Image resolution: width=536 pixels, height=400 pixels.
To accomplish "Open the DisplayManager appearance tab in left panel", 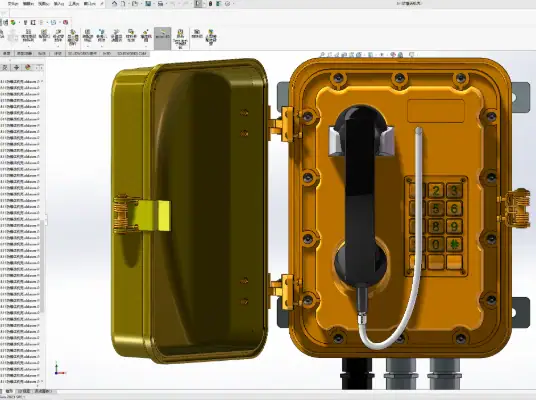I will (x=28, y=67).
